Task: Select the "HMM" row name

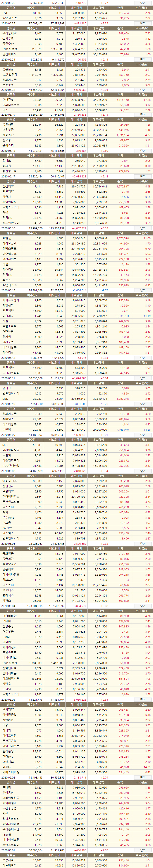Action: point(5,637)
